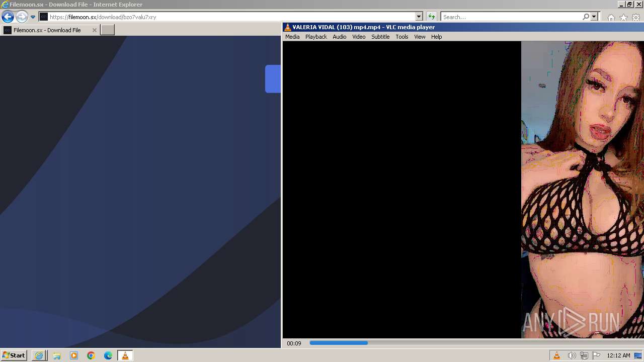Select VLC media player taskbar button

pos(125,355)
